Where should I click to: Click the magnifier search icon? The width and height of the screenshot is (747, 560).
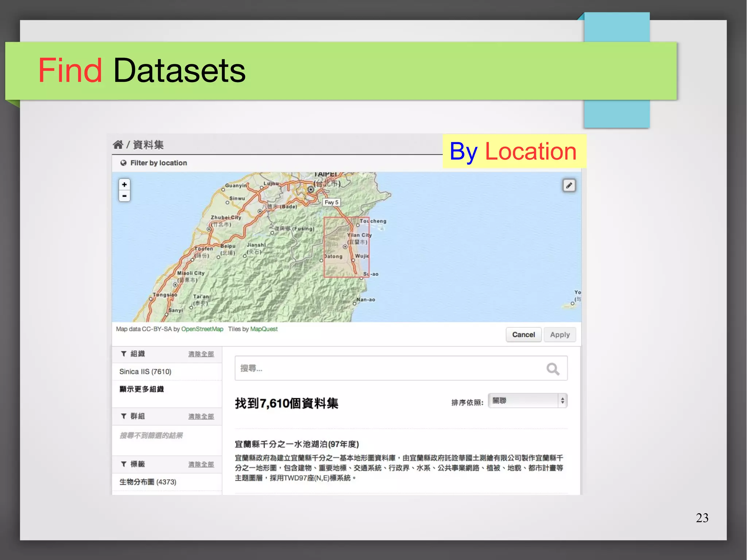(x=553, y=369)
